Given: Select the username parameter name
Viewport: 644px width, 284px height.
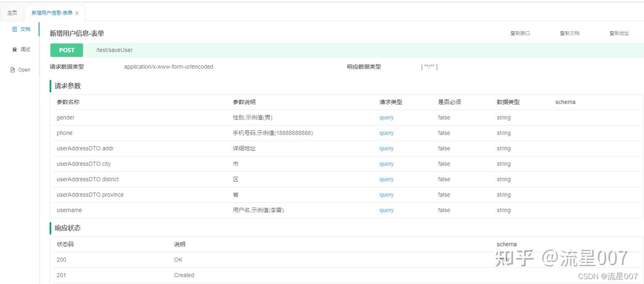Looking at the screenshot, I should (69, 210).
